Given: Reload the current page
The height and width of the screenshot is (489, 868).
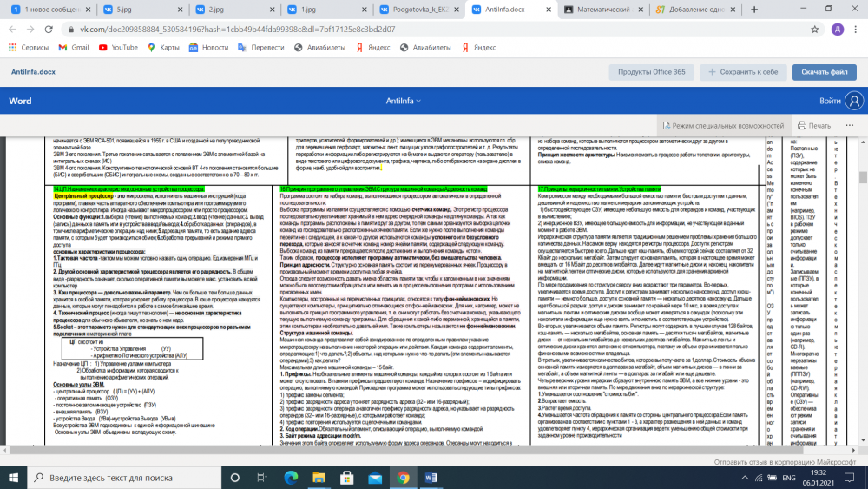Looking at the screenshot, I should [49, 30].
